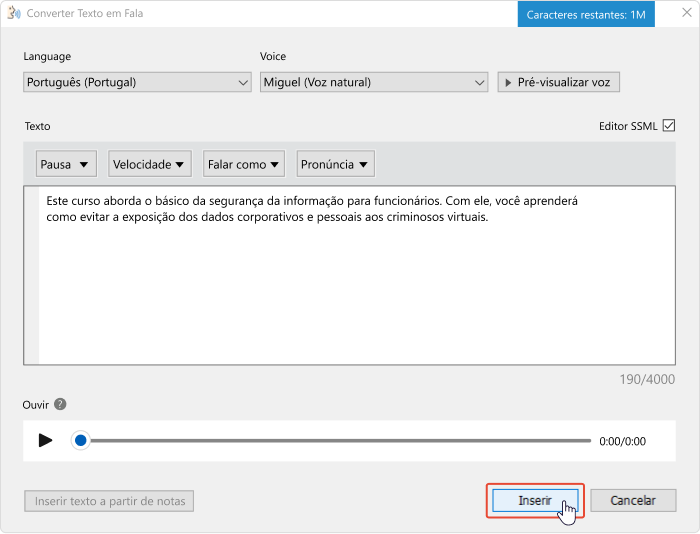
Task: Play the audio preview
Action: [x=45, y=440]
